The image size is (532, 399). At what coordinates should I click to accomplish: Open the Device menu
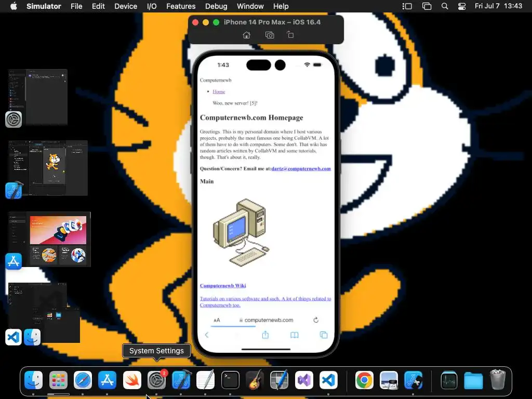click(x=126, y=6)
